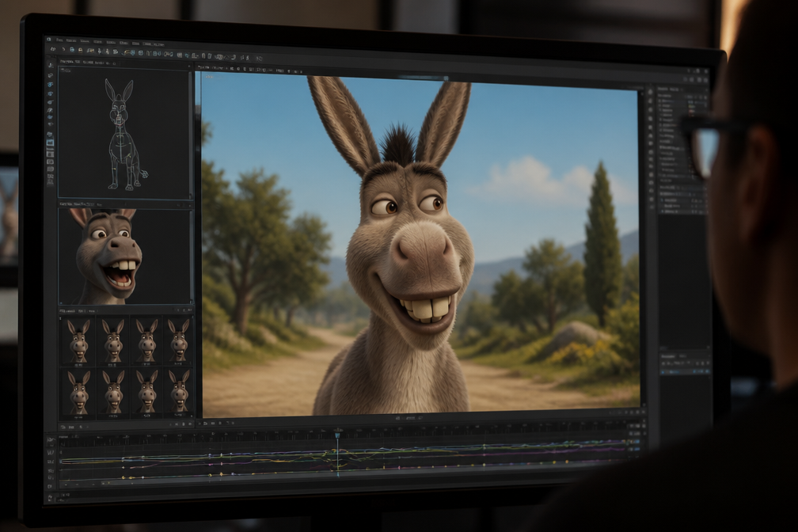Screen dimensions: 798x532
Task: Select third expression thumbnail in bottom row
Action: tap(146, 392)
